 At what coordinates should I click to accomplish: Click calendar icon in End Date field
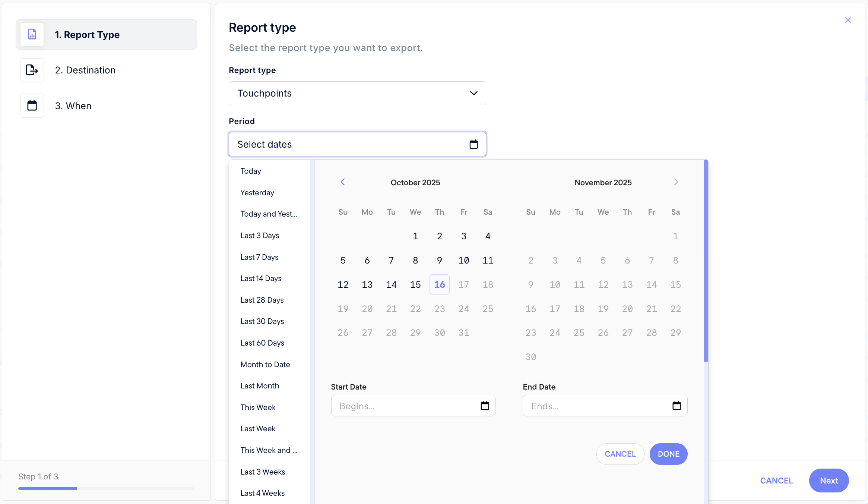coord(677,406)
